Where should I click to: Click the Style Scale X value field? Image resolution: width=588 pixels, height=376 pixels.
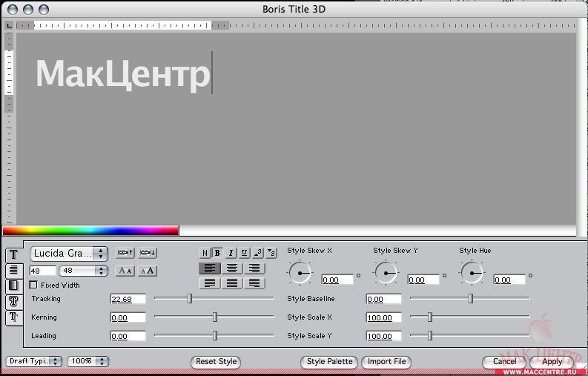tap(383, 317)
